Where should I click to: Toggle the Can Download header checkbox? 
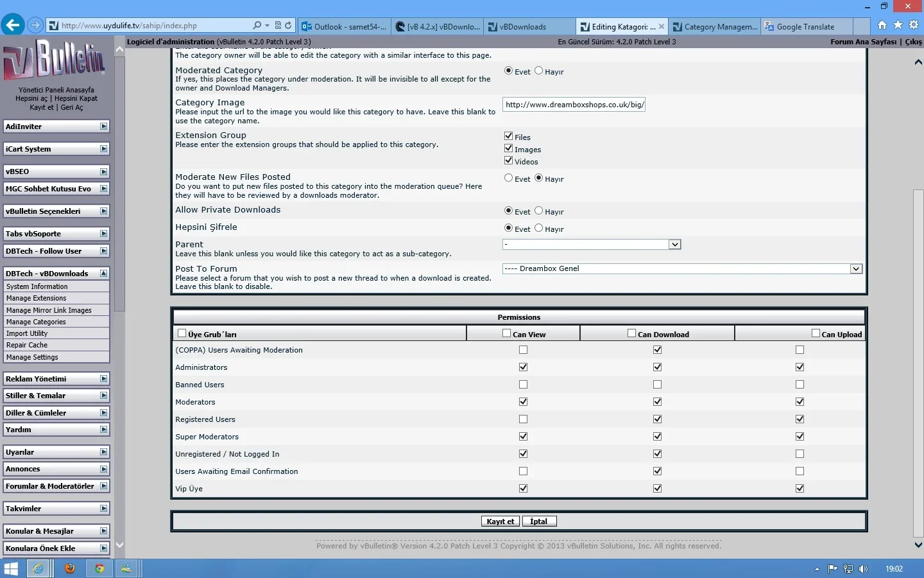click(631, 333)
